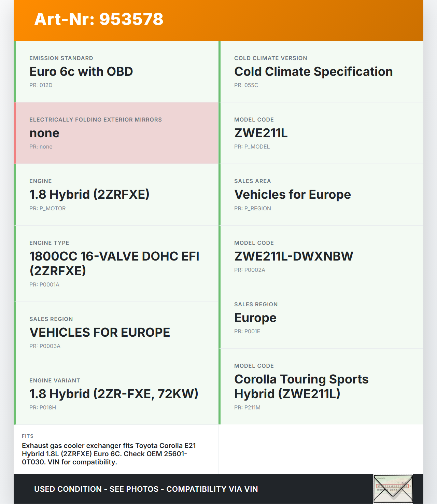Viewport: 437px width, 504px height.
Task: Click the exhaust gas cooler fits description
Action: [109, 454]
